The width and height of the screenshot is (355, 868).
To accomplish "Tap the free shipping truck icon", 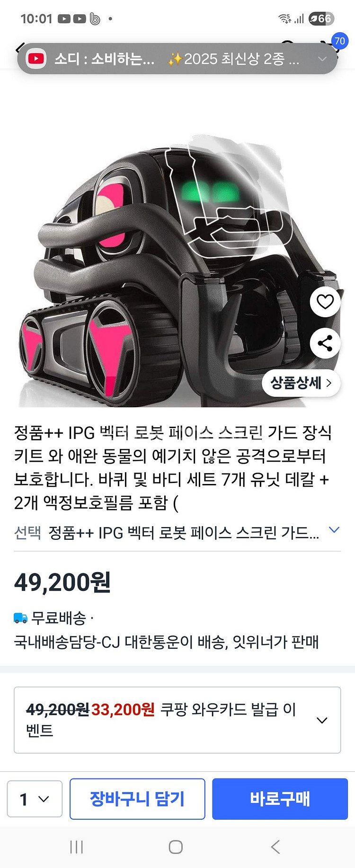I will click(x=21, y=617).
